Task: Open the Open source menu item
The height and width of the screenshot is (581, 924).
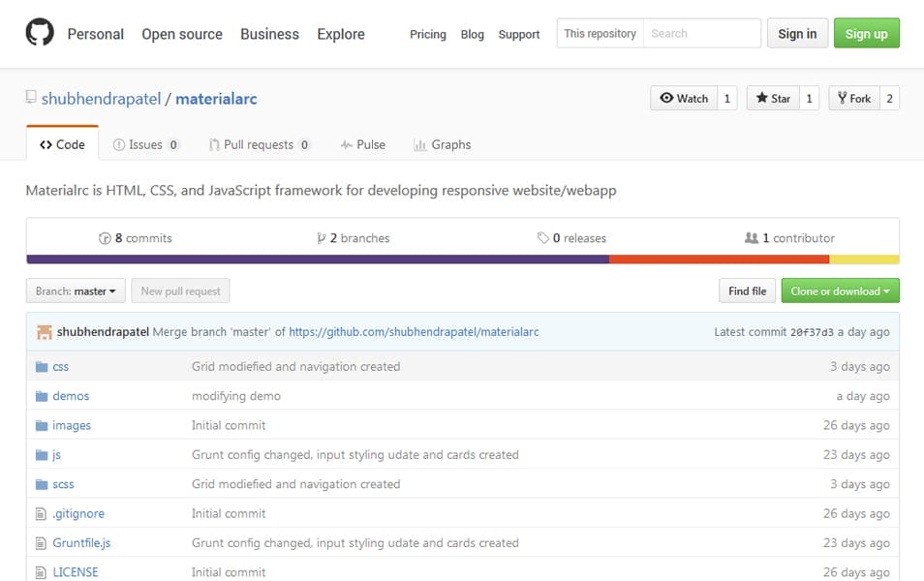Action: pyautogui.click(x=182, y=34)
